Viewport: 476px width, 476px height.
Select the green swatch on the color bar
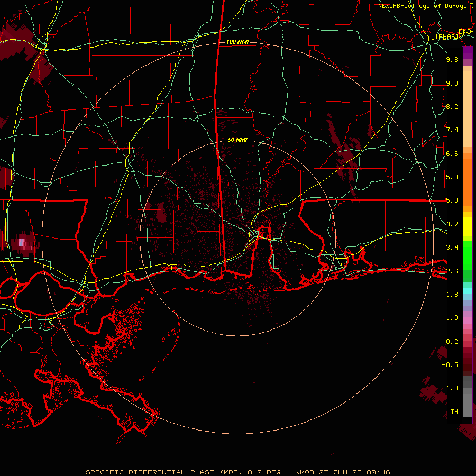[x=467, y=255]
